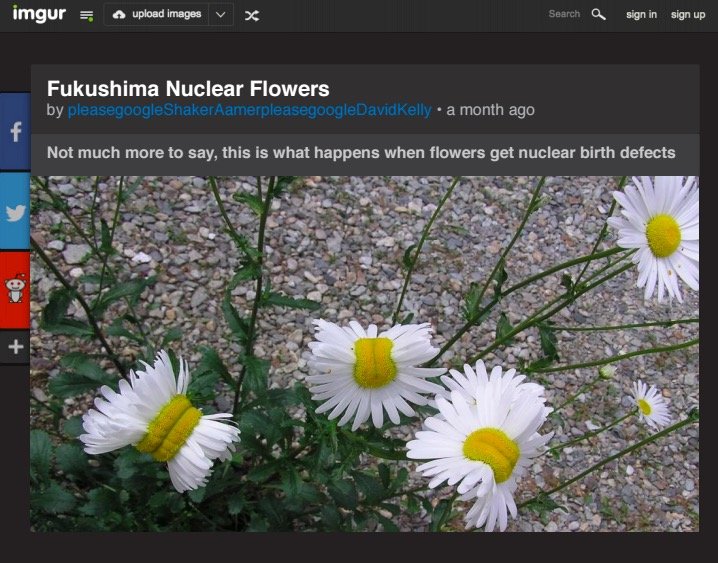The width and height of the screenshot is (718, 563).
Task: Select the sign in menu item
Action: click(x=641, y=14)
